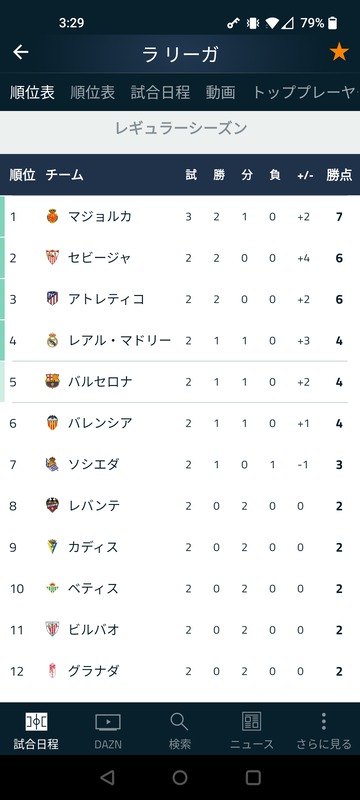This screenshot has height=800, width=360.
Task: Open the マジョルカ team row
Action: [x=180, y=216]
